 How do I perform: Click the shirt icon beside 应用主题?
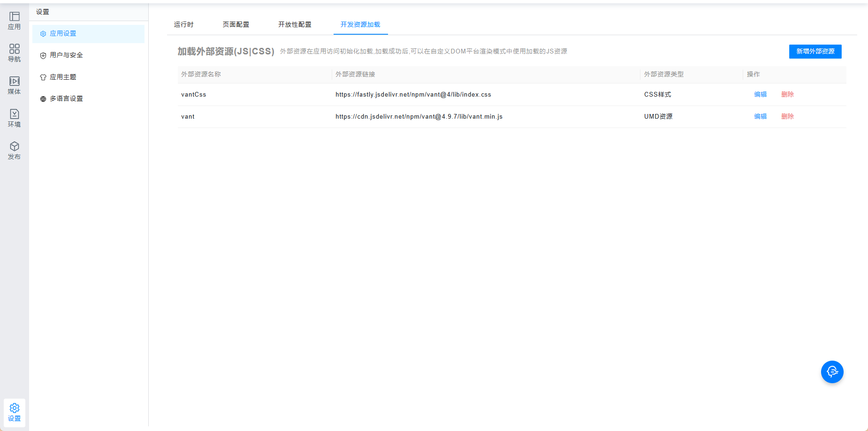pos(43,77)
